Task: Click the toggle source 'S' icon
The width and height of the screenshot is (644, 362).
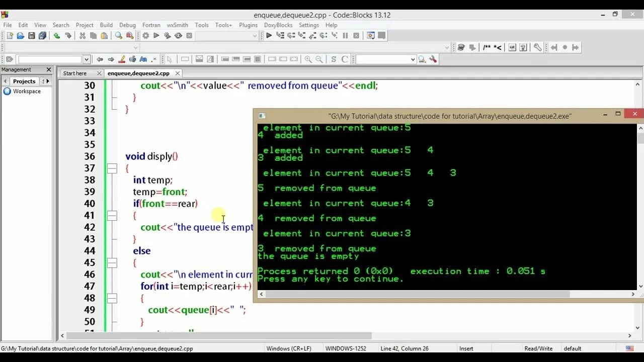Action: coord(334,59)
